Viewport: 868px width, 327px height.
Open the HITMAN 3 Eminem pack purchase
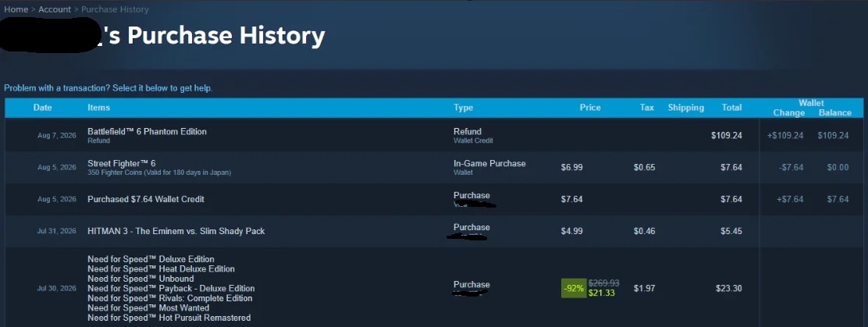point(434,231)
